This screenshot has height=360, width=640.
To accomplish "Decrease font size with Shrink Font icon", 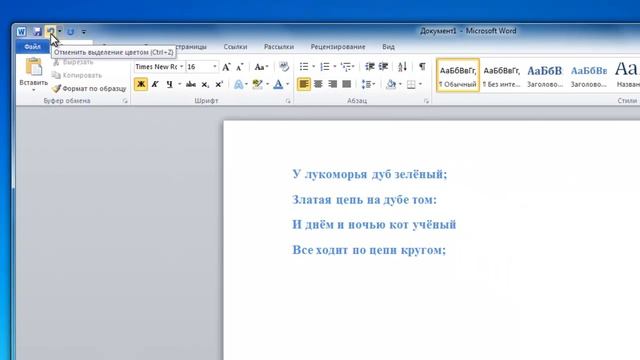I will (x=240, y=67).
